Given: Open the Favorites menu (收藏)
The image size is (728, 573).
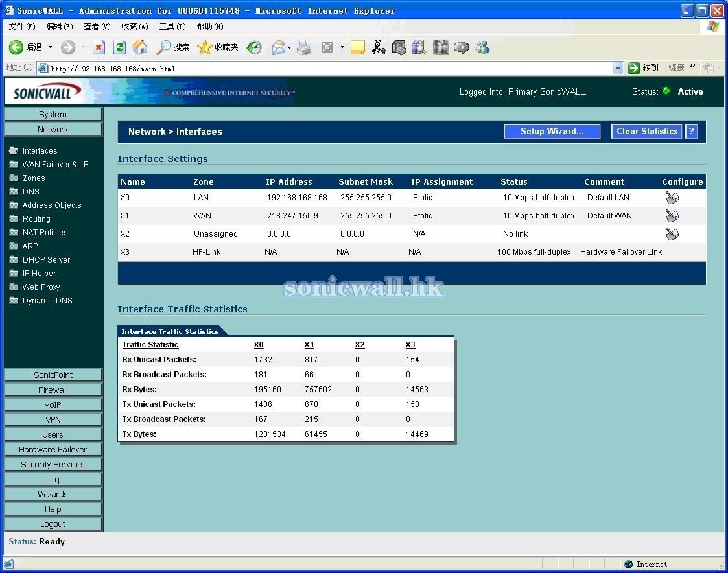Looking at the screenshot, I should point(135,27).
